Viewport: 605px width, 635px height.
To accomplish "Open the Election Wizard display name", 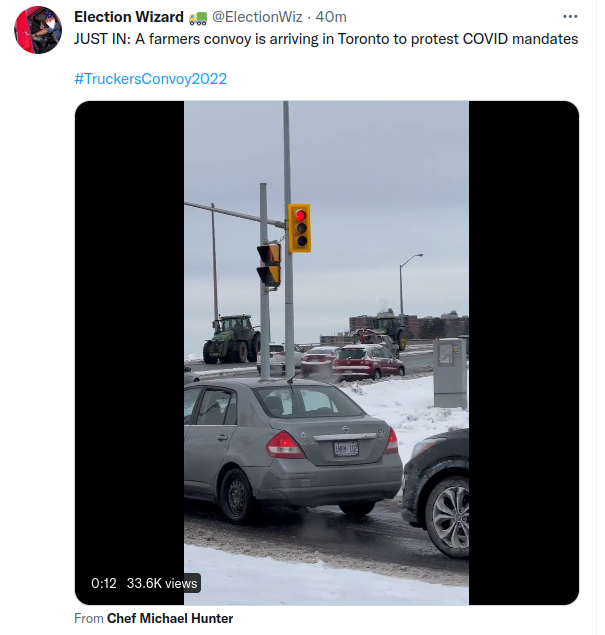I will [129, 17].
